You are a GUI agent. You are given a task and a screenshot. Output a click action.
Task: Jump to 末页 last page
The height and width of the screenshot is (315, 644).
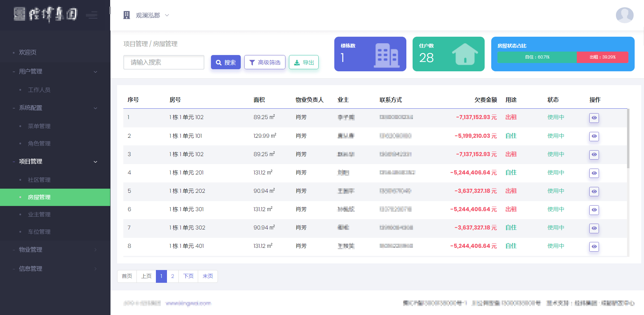[208, 276]
